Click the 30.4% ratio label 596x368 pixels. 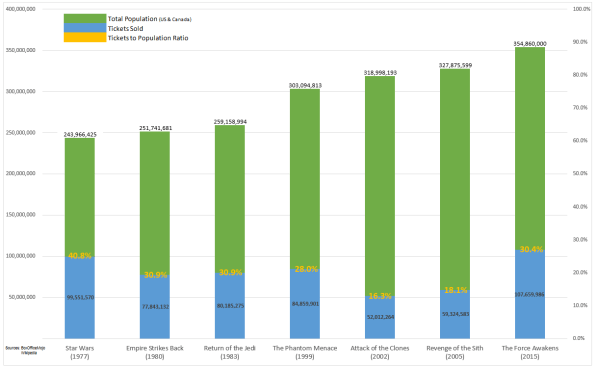pos(531,249)
